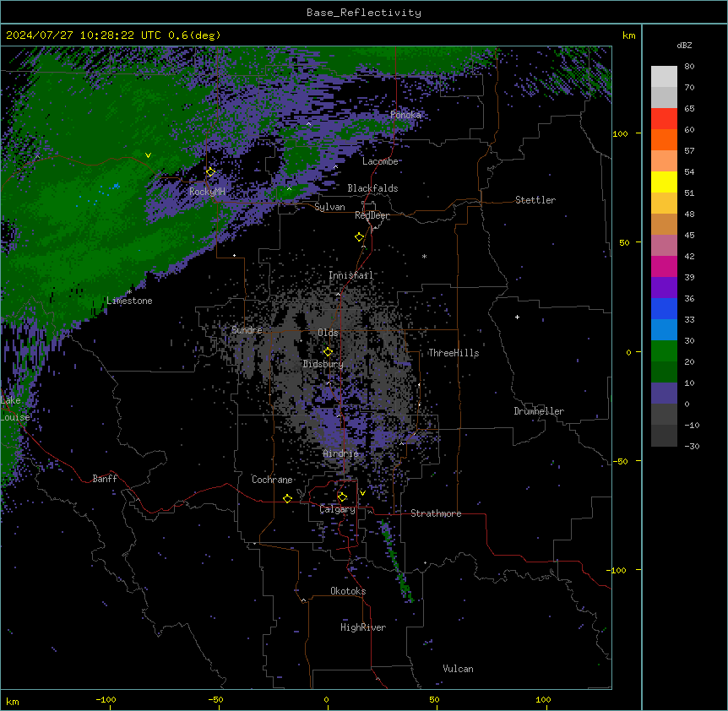Click the dBZ legend heading
This screenshot has height=711, width=728.
684,46
